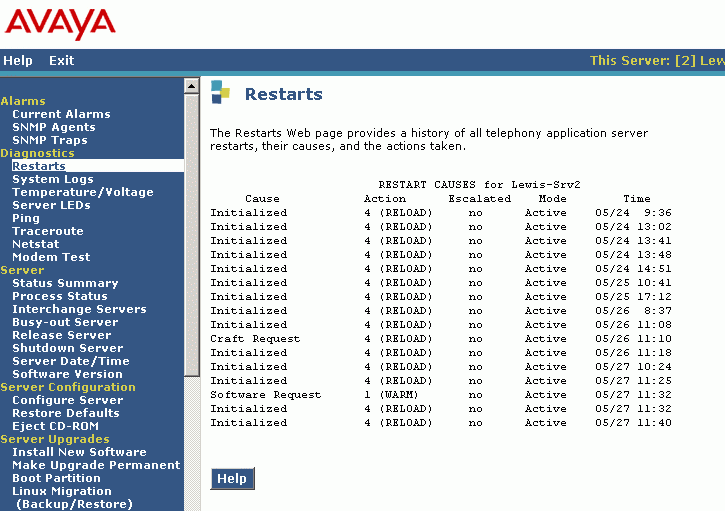Click the '1 (WARM)' action value
Viewport: 725px width, 511px height.
tap(391, 394)
